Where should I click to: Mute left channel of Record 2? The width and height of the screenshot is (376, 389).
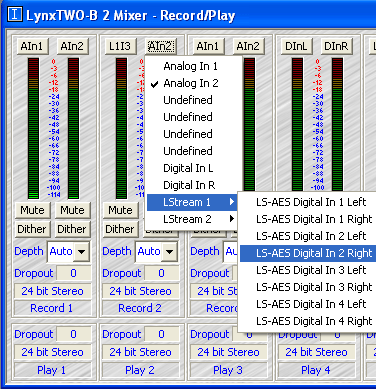(x=120, y=210)
